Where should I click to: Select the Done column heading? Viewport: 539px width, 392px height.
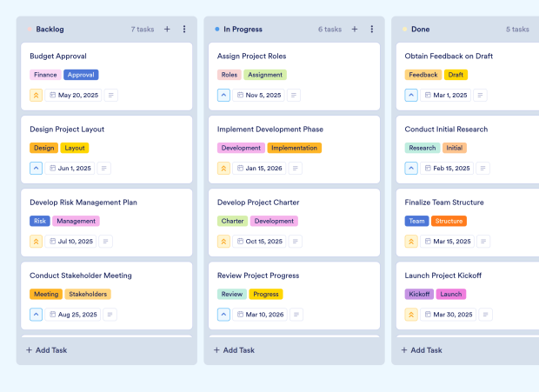tap(421, 30)
